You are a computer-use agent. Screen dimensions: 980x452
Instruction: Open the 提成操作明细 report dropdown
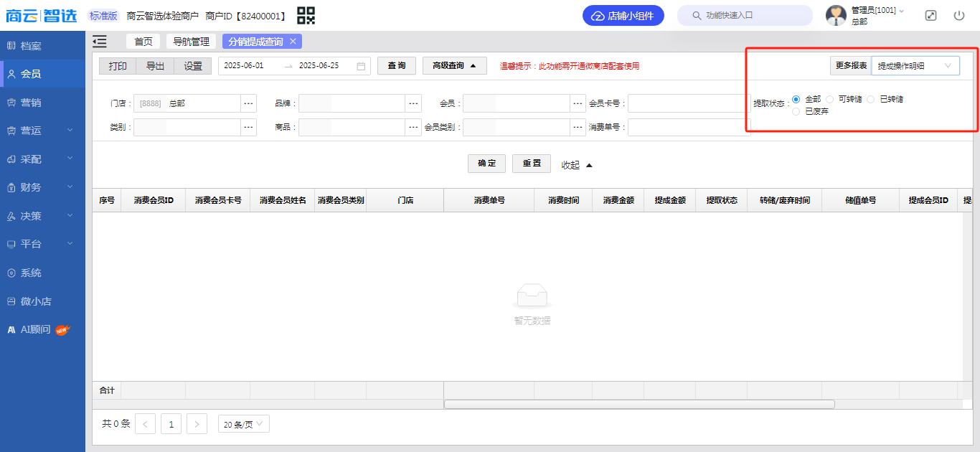pyautogui.click(x=915, y=66)
